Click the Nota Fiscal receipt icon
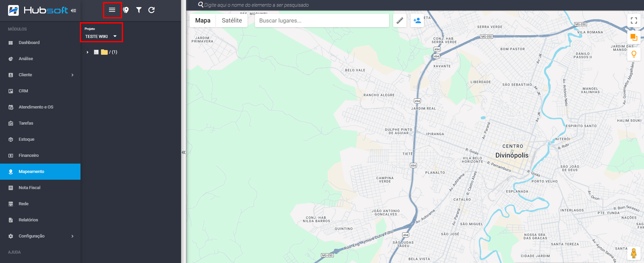The width and height of the screenshot is (644, 263). click(11, 188)
